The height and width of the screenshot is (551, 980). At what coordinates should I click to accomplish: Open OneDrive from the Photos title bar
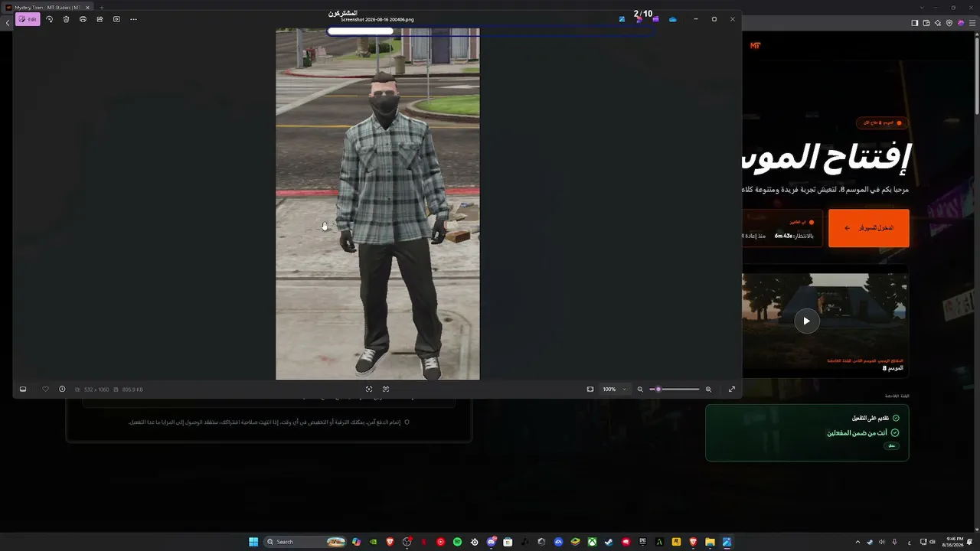point(673,19)
